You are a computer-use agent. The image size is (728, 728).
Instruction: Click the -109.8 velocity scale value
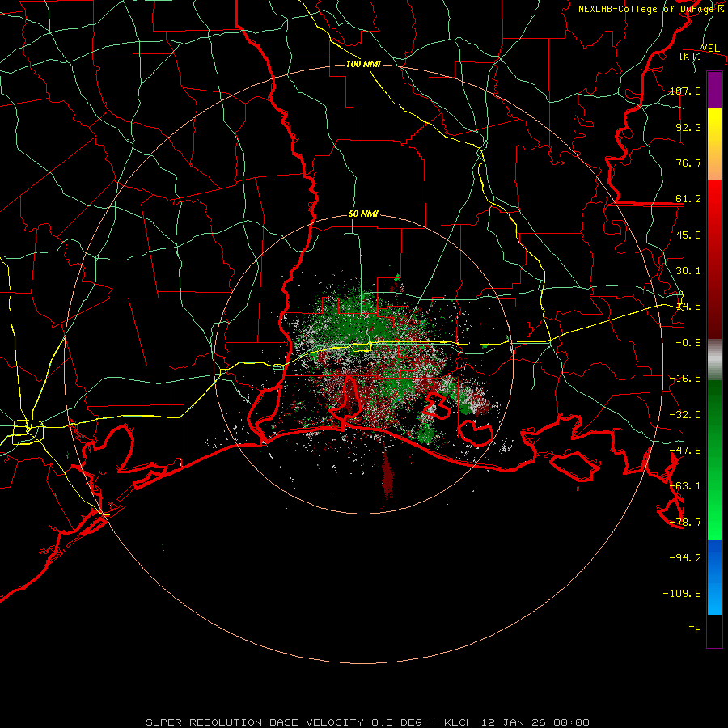[682, 594]
